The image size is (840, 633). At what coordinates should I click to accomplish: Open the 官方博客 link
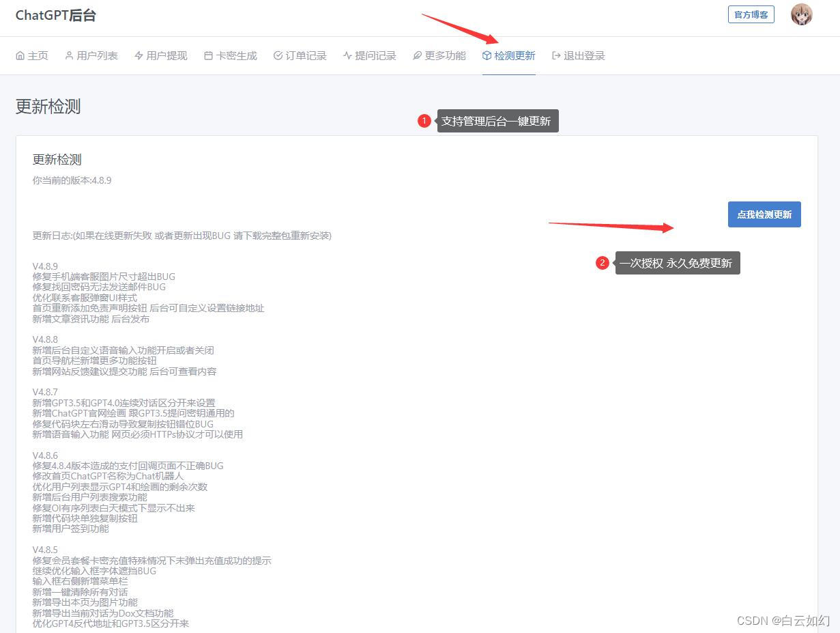point(751,14)
